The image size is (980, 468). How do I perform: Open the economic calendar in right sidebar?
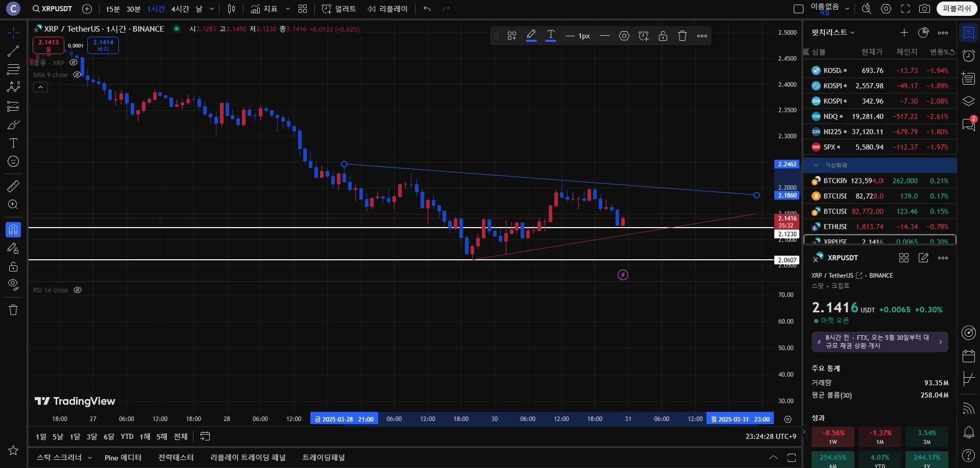click(968, 356)
